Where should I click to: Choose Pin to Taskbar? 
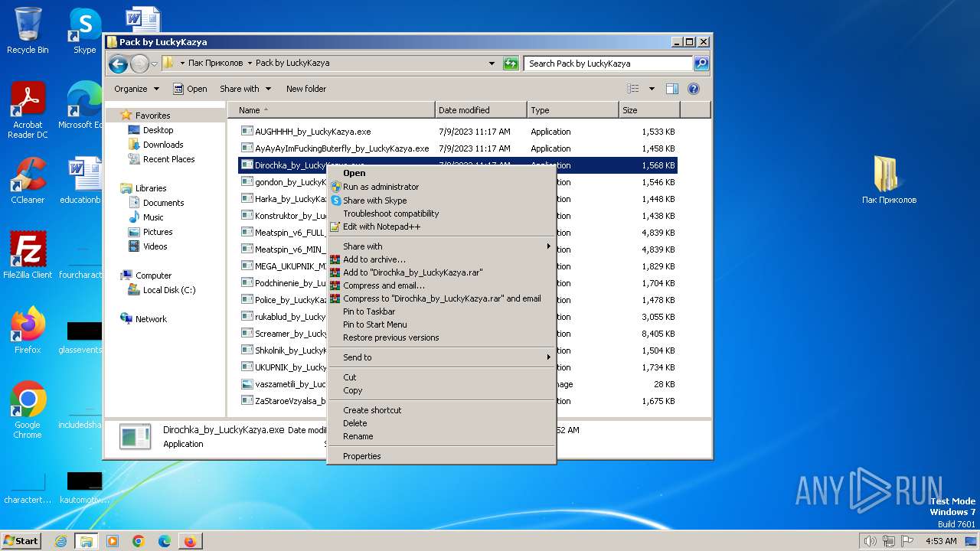[441, 311]
